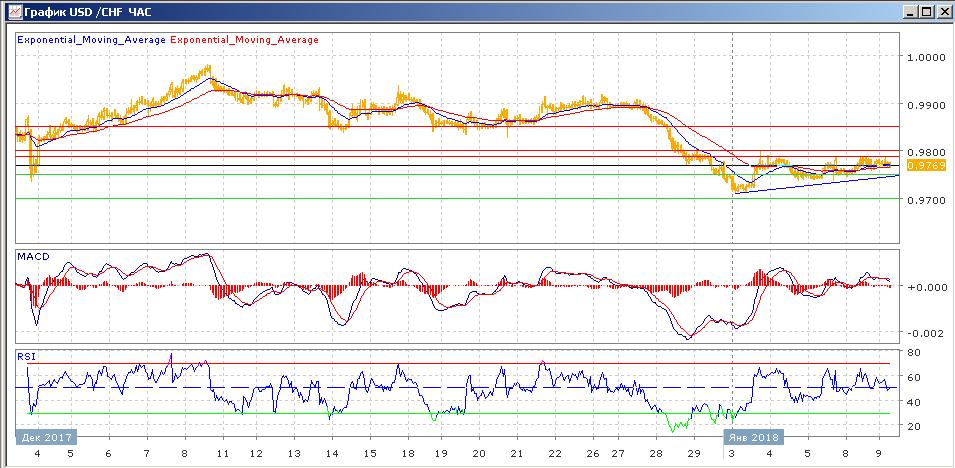Click the red Exponential_Moving_Average legend label
Viewport: 955px width, 468px height.
pyautogui.click(x=244, y=40)
